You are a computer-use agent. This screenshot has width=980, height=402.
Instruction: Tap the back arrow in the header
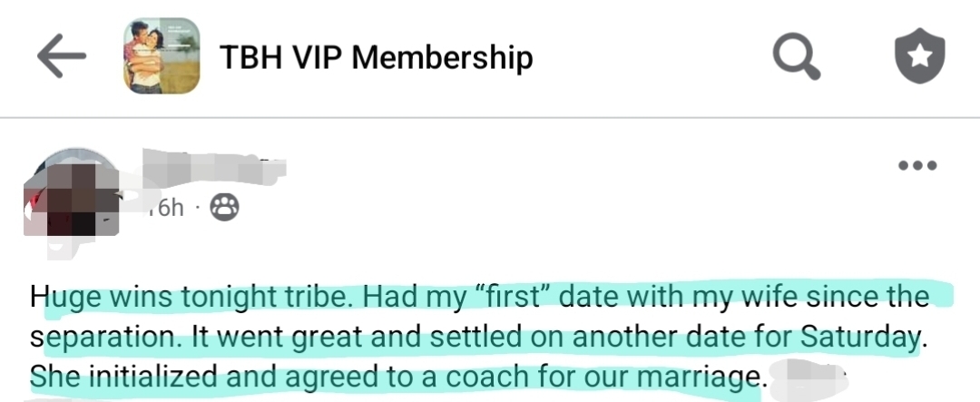click(x=62, y=56)
